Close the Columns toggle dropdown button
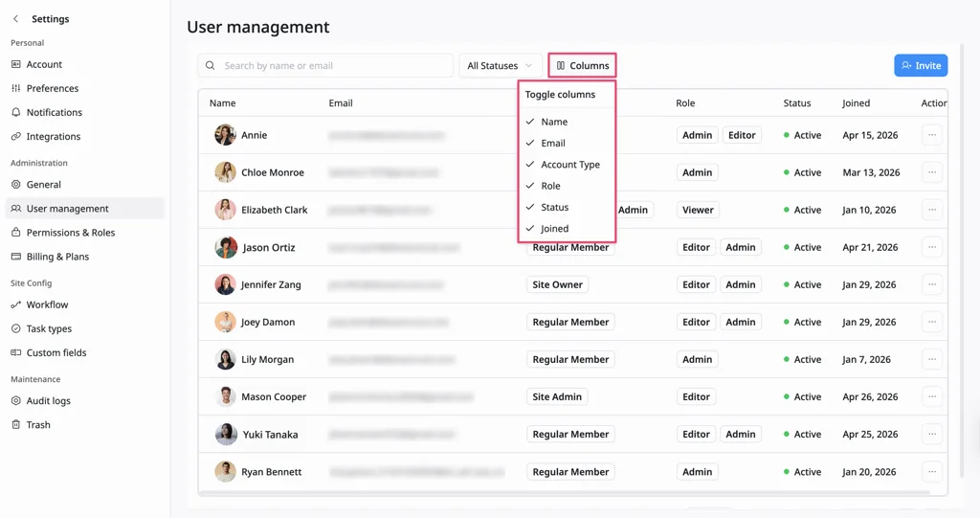Image resolution: width=980 pixels, height=518 pixels. (x=583, y=66)
